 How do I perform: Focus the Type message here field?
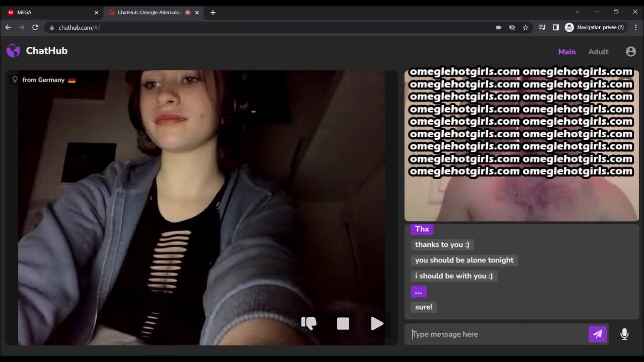tap(498, 334)
